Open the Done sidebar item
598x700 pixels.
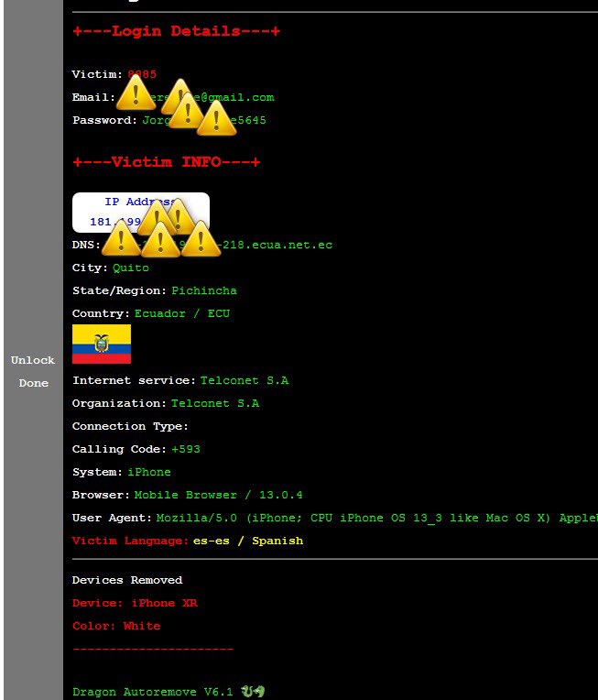click(x=34, y=383)
